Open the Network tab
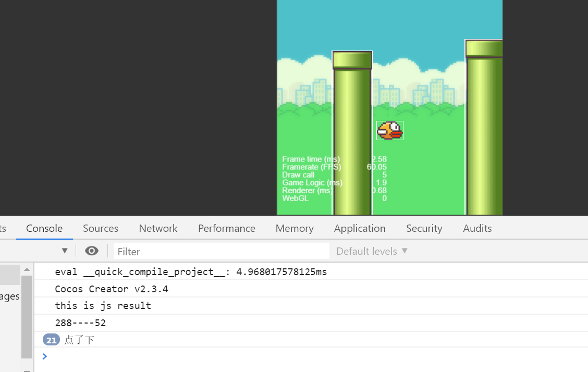588x372 pixels. click(158, 228)
